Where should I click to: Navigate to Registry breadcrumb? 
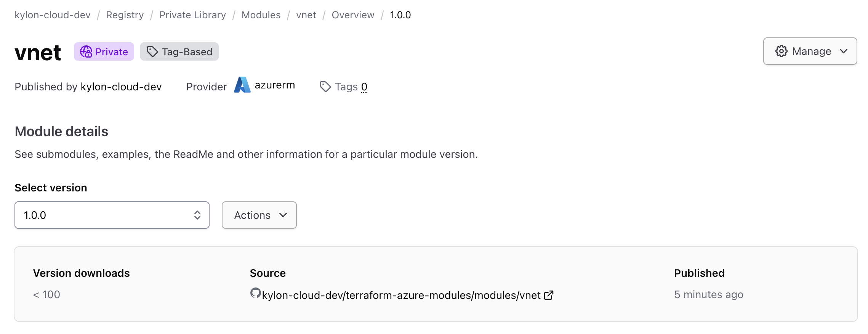pyautogui.click(x=125, y=15)
